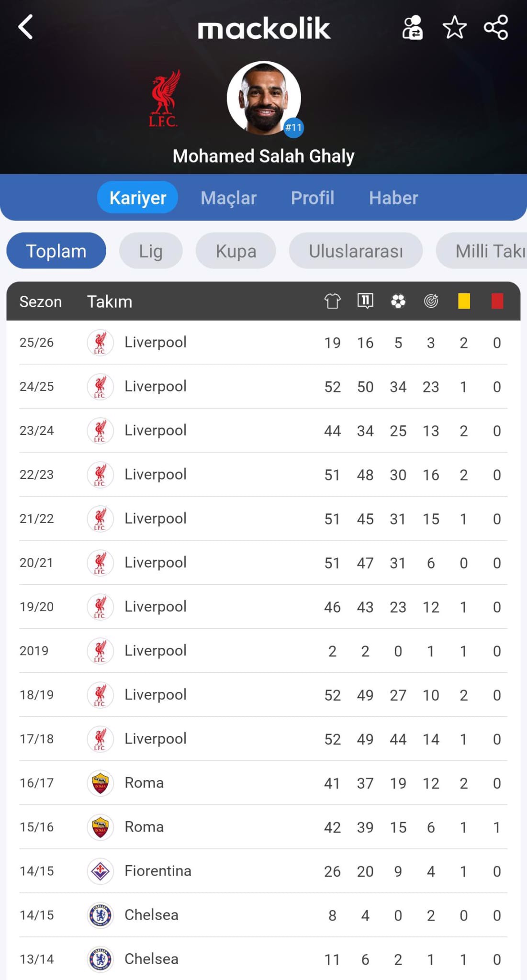The height and width of the screenshot is (980, 527).
Task: Go to the Haber tab
Action: point(393,198)
